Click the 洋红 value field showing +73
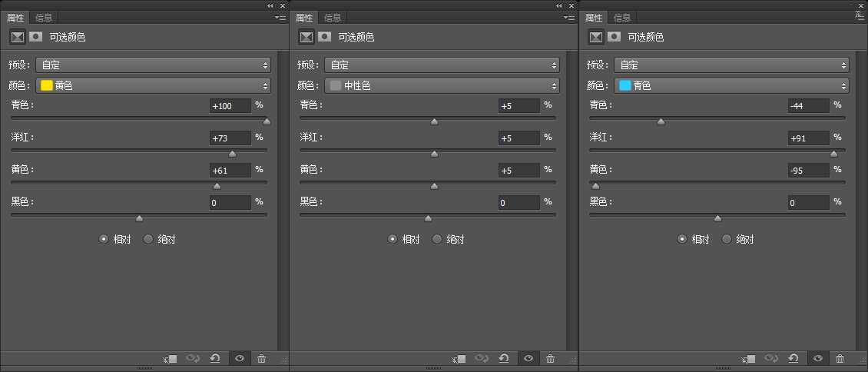Screen dimensions: 868x372 coord(230,138)
